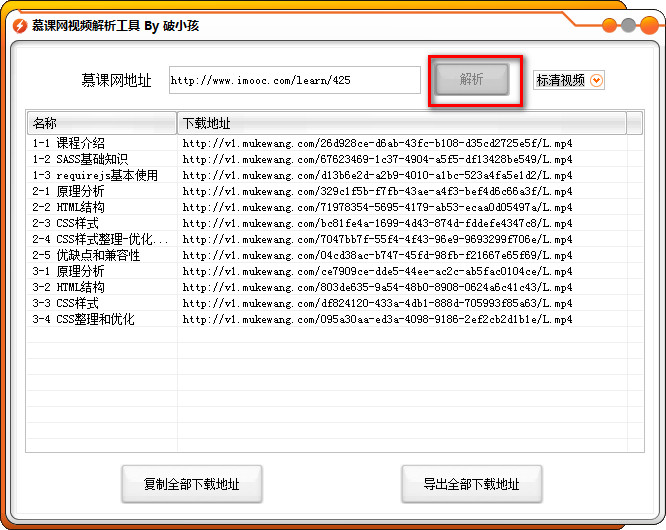Click the 名称 column header

(102, 123)
